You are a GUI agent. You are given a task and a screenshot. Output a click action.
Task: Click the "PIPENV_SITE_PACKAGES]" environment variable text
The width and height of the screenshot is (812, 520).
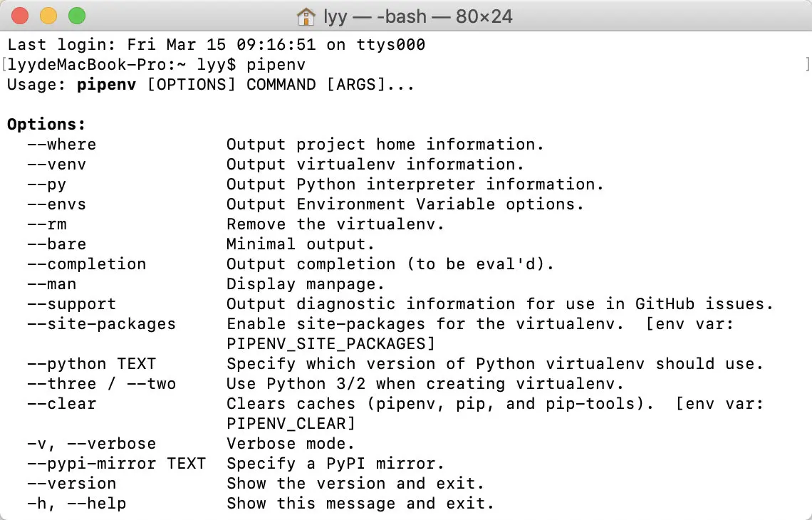(331, 345)
